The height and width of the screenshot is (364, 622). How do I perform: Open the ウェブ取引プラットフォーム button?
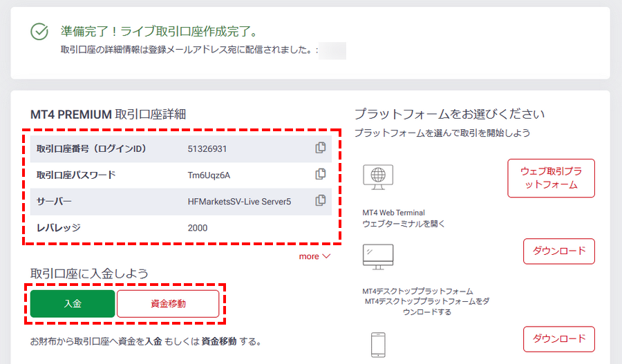click(551, 178)
